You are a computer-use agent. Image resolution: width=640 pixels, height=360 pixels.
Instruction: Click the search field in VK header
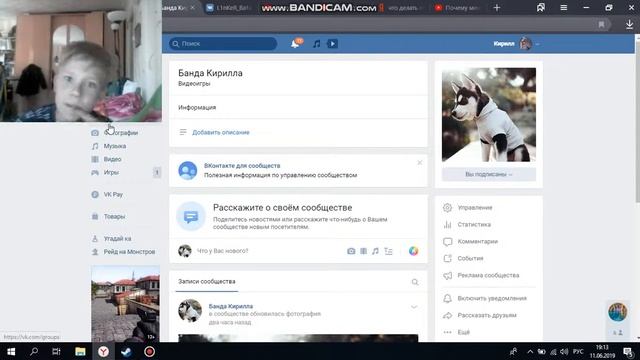click(x=223, y=44)
